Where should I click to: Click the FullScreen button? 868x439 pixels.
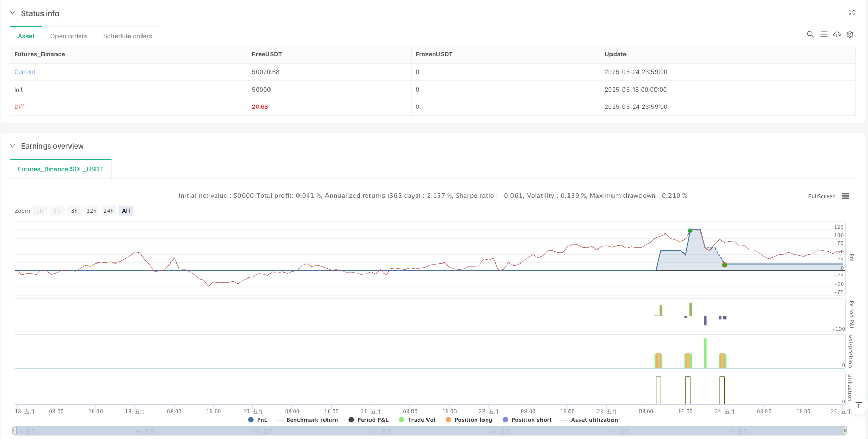(821, 196)
